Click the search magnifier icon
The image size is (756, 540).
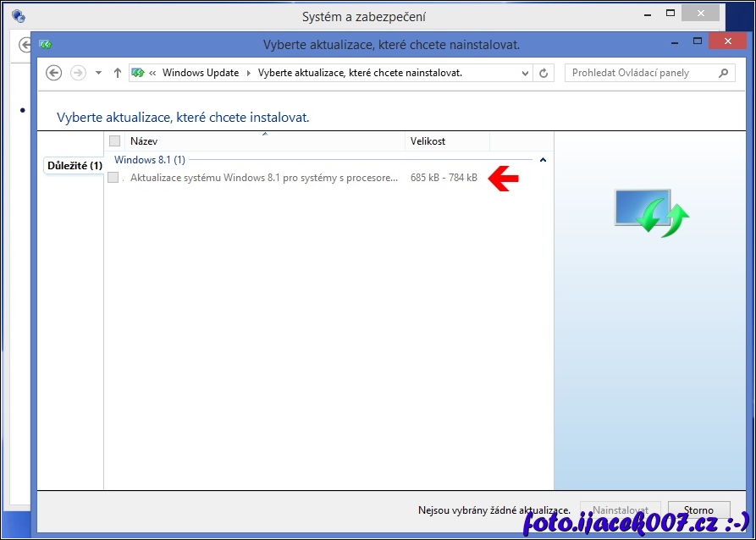[723, 73]
